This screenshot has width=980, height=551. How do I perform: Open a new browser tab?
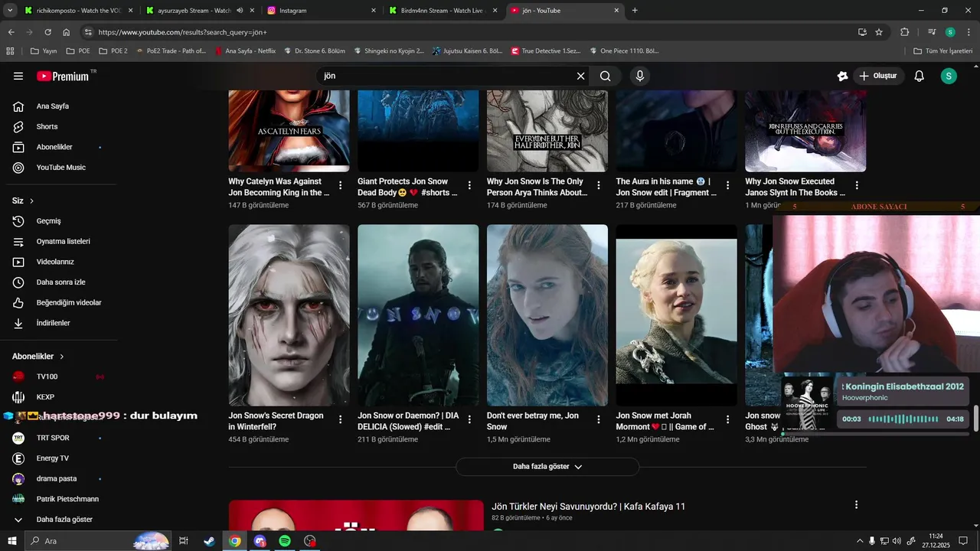(x=635, y=11)
